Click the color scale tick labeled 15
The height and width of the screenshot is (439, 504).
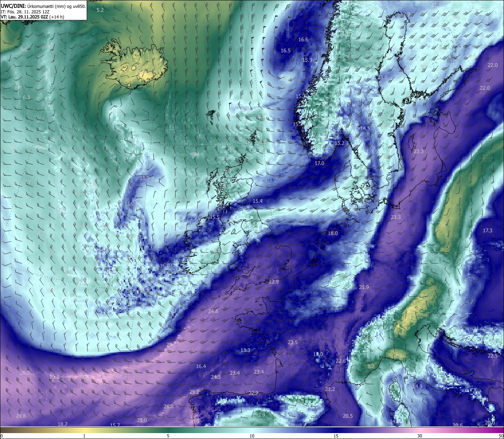tap(336, 435)
